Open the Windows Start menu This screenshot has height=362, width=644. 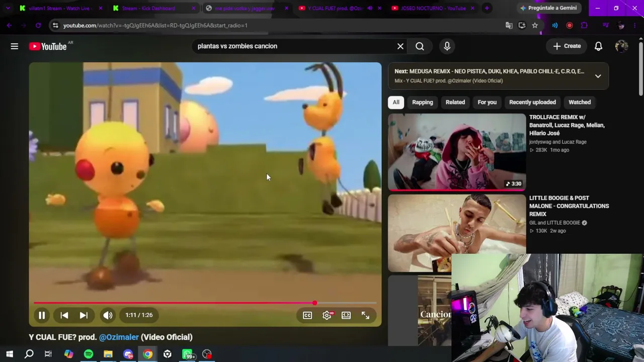coord(10,354)
